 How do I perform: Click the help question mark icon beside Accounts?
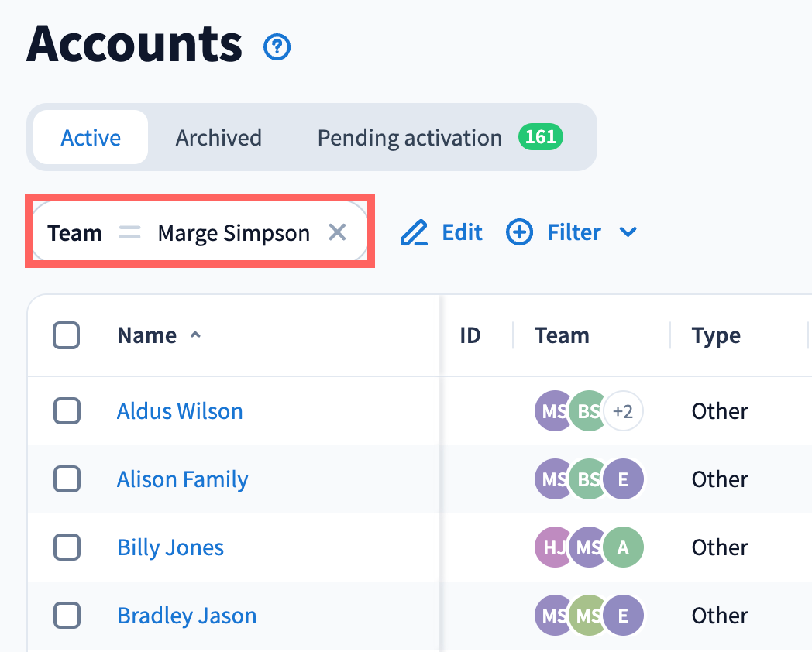pos(277,48)
